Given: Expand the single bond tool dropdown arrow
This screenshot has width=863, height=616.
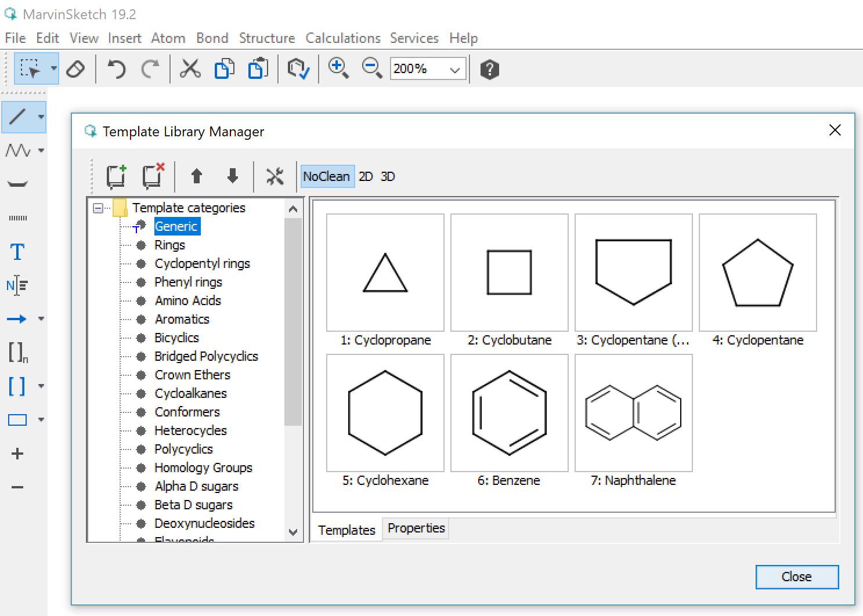Looking at the screenshot, I should (41, 117).
